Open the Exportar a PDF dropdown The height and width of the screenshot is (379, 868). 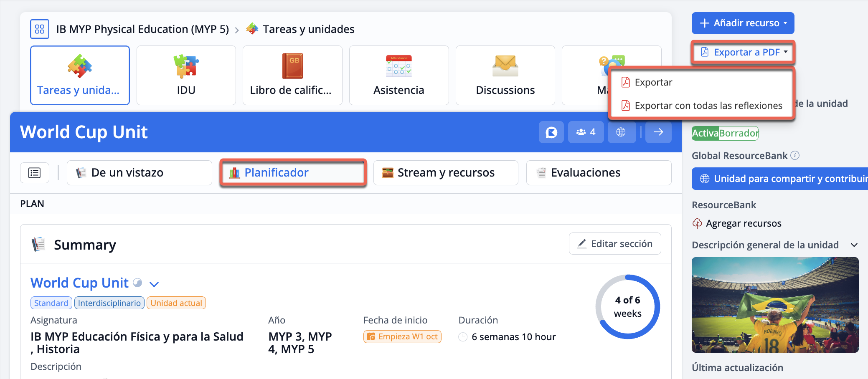click(743, 52)
